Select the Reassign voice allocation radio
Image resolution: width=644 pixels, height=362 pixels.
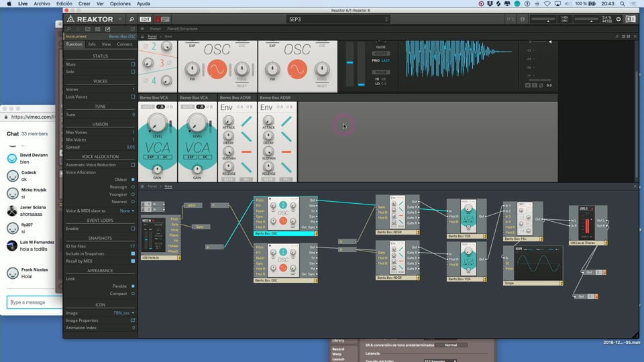pos(133,187)
